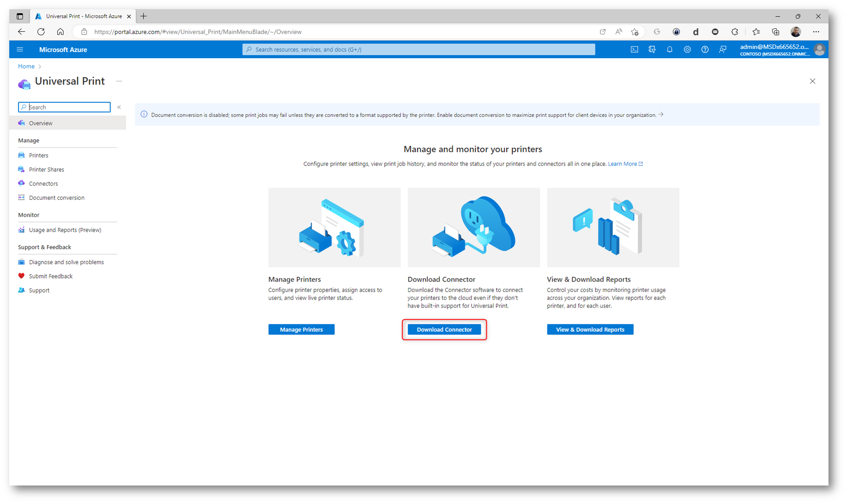The width and height of the screenshot is (847, 504).
Task: Click the View & Download Reports button
Action: coord(590,329)
